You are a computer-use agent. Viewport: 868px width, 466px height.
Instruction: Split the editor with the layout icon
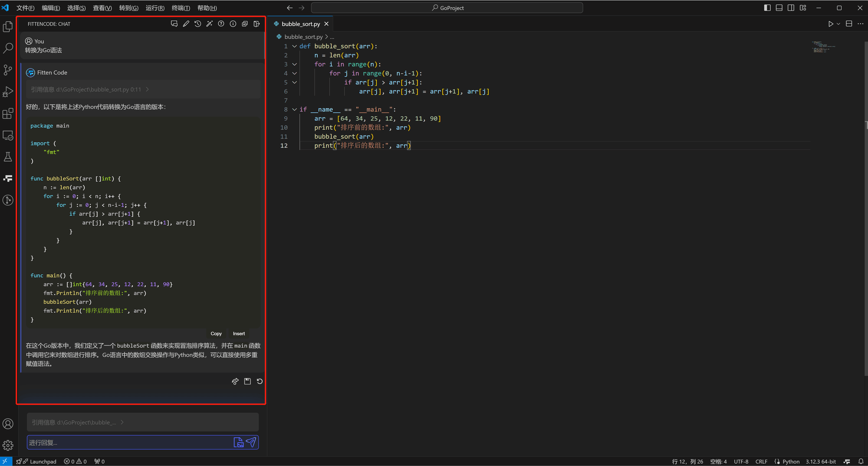point(849,24)
